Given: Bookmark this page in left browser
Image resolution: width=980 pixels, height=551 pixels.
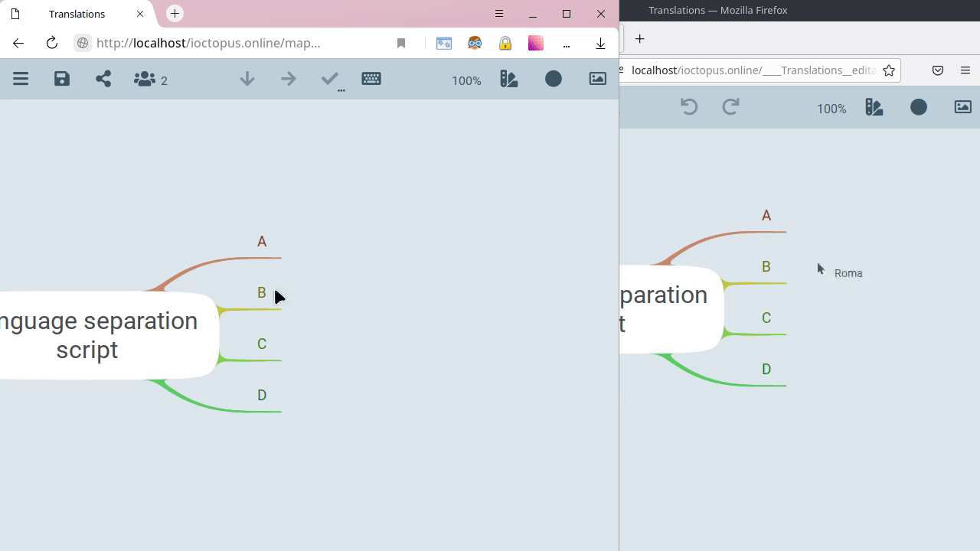Looking at the screenshot, I should pos(401,43).
